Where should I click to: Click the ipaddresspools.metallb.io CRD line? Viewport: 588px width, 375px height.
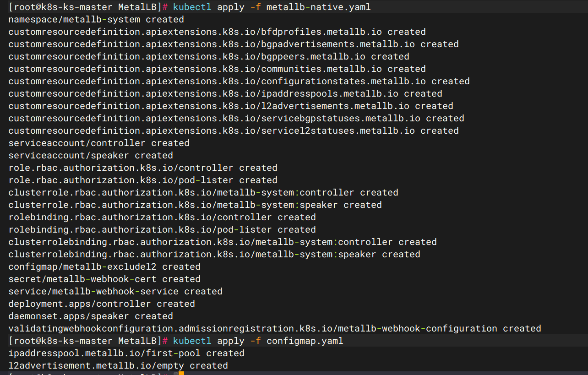point(225,93)
